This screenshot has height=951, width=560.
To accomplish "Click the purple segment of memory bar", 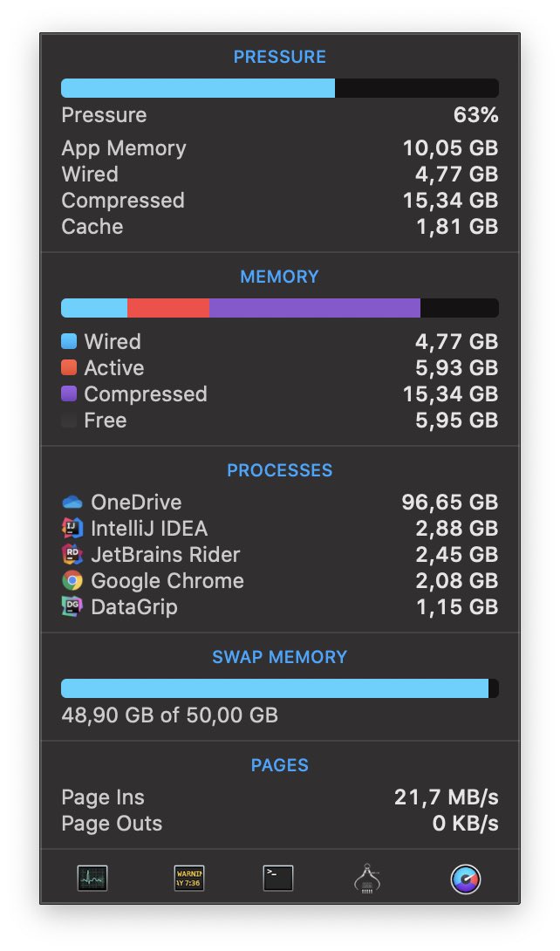I will tap(314, 308).
